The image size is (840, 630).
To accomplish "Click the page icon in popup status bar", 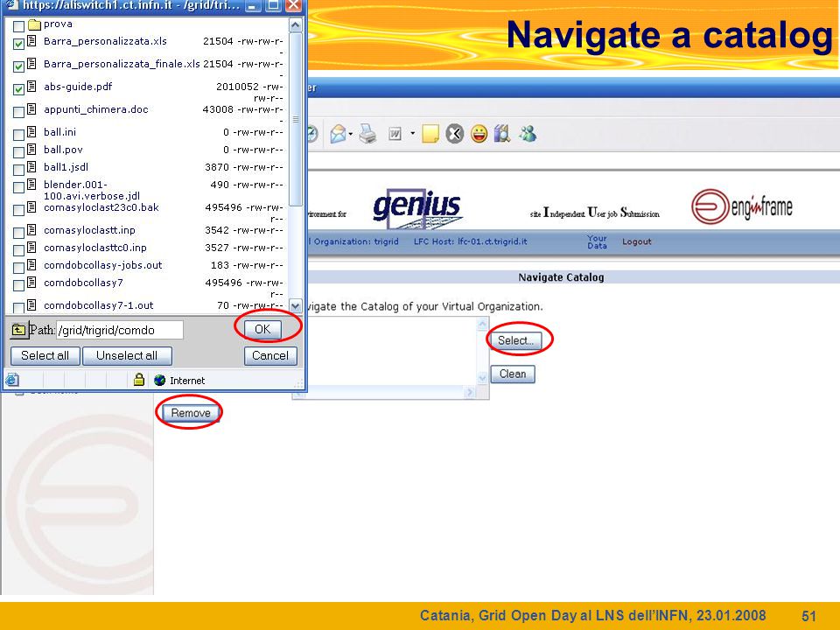I will coord(11,380).
